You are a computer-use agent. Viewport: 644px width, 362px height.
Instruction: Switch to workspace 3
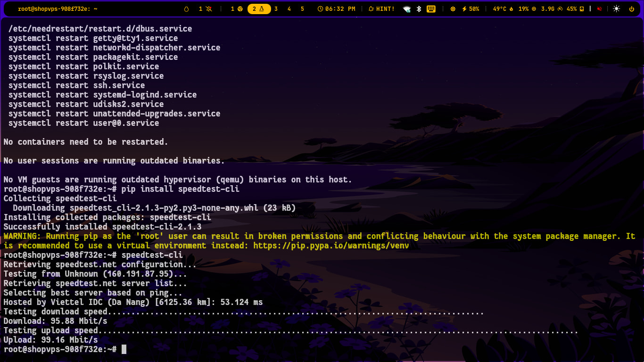(x=276, y=9)
